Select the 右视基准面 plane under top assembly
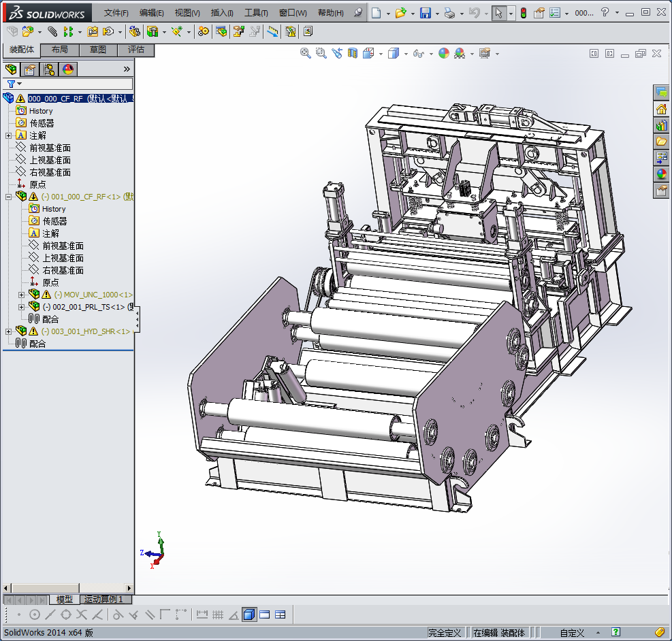 50,172
